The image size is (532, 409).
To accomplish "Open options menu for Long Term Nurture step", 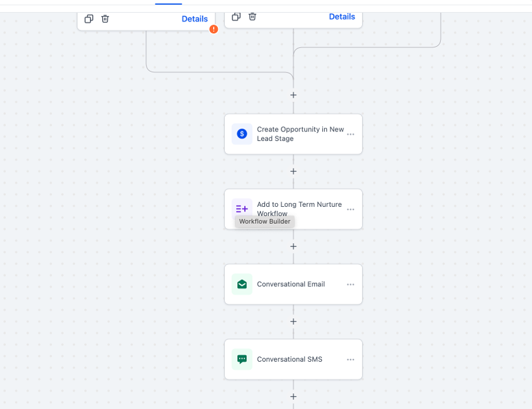I will tap(350, 209).
